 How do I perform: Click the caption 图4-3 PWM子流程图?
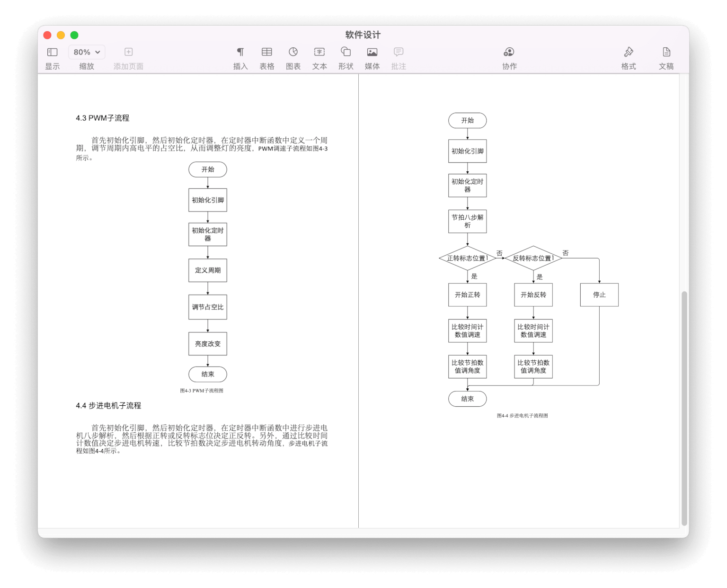tap(202, 391)
